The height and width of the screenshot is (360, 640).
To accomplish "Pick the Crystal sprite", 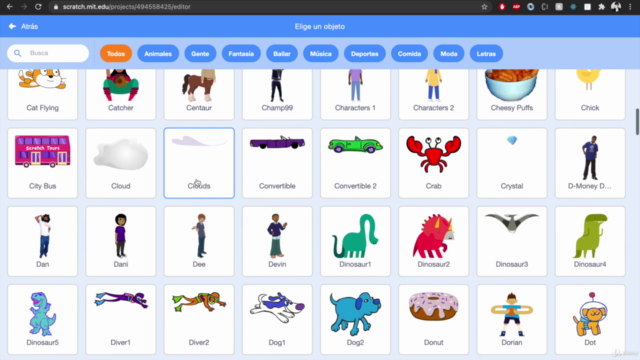I will (512, 163).
